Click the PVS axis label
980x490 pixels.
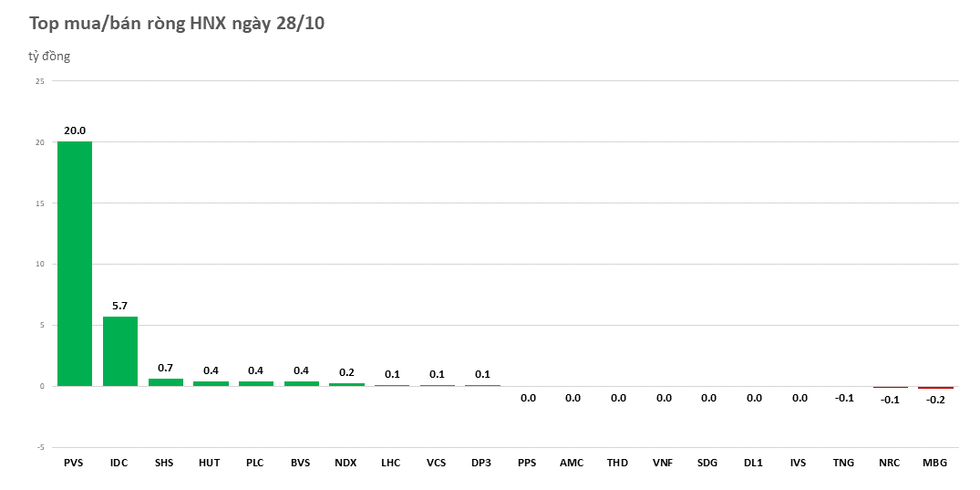click(74, 463)
